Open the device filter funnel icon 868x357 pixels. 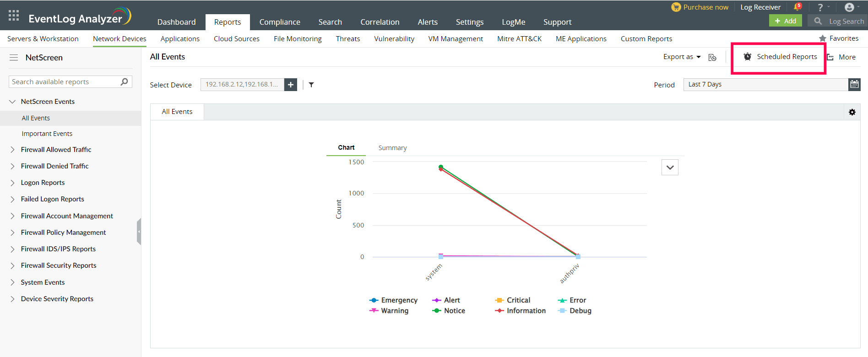point(311,85)
